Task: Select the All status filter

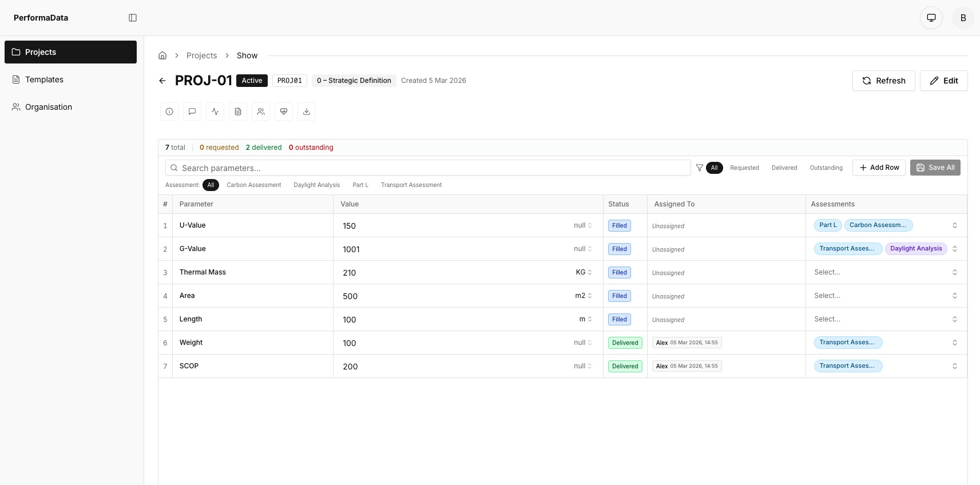Action: pyautogui.click(x=715, y=168)
